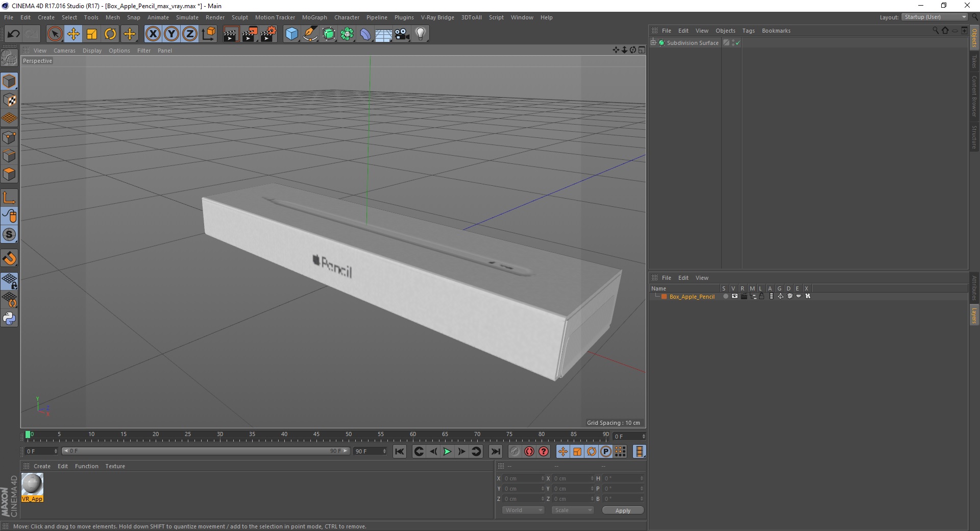Image resolution: width=980 pixels, height=531 pixels.
Task: Toggle the Y axis lock
Action: 171,34
